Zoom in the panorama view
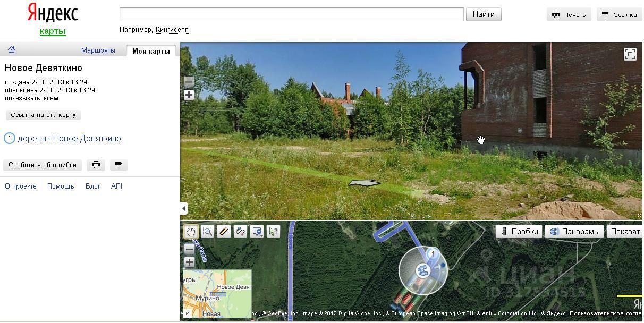The width and height of the screenshot is (644, 323). pos(189,95)
